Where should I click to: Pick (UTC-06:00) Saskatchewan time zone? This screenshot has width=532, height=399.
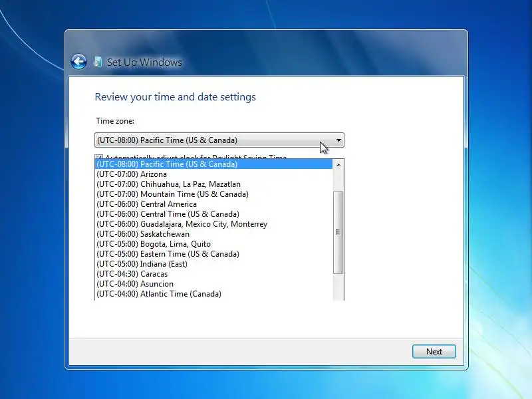(x=213, y=234)
